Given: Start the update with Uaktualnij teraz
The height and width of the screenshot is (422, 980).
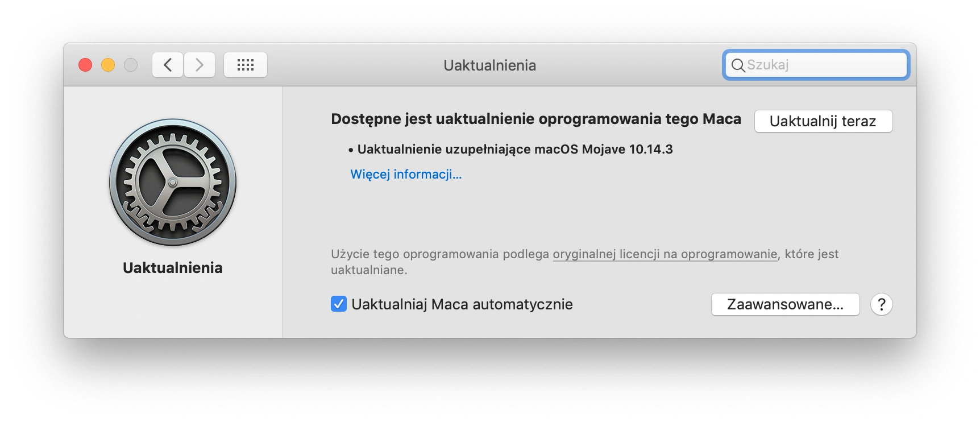Looking at the screenshot, I should (x=823, y=121).
